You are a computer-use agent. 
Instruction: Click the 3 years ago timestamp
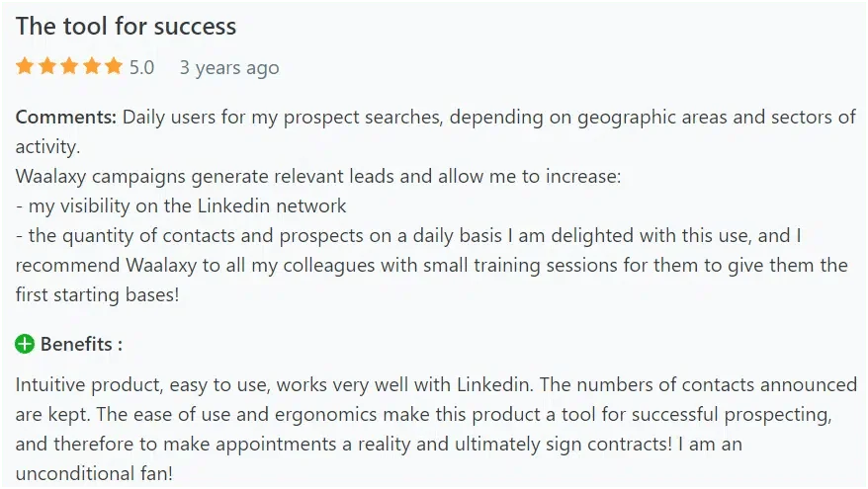click(229, 68)
